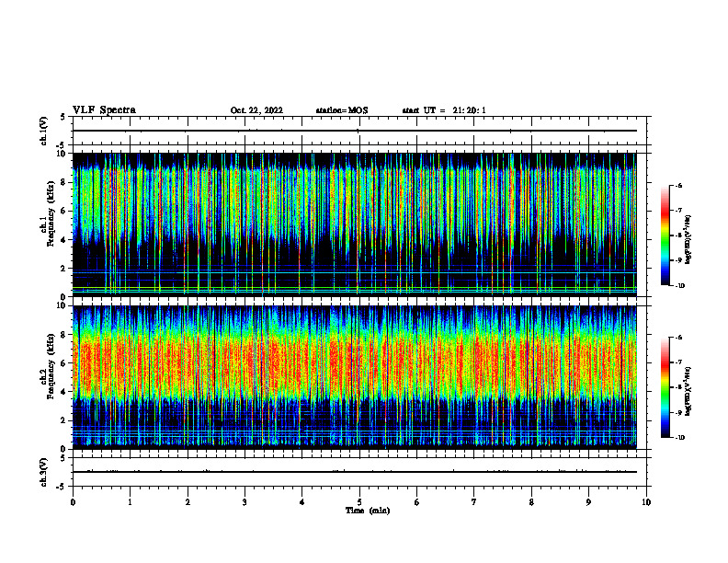Click the ch.3 voltage waveform trace
728x563 pixels.
354,472
